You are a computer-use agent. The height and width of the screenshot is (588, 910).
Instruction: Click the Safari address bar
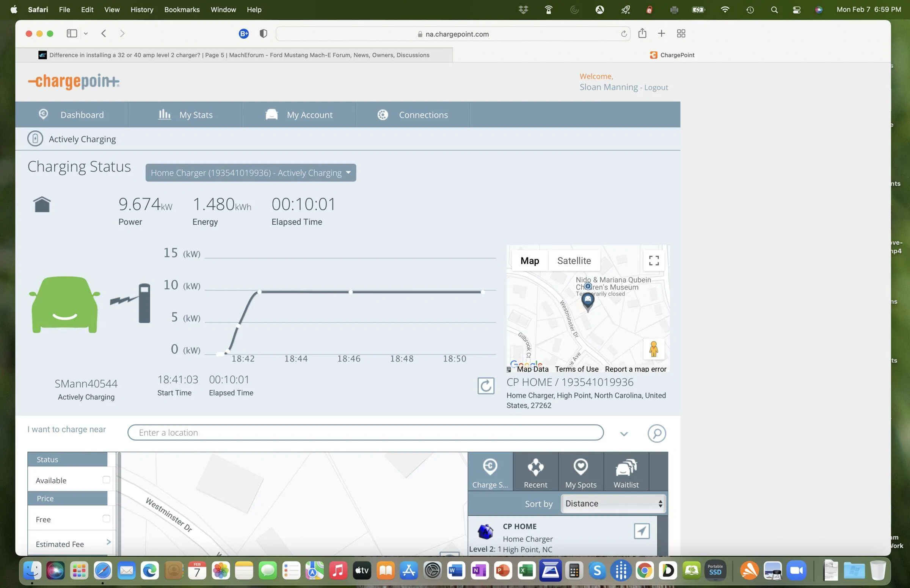453,34
